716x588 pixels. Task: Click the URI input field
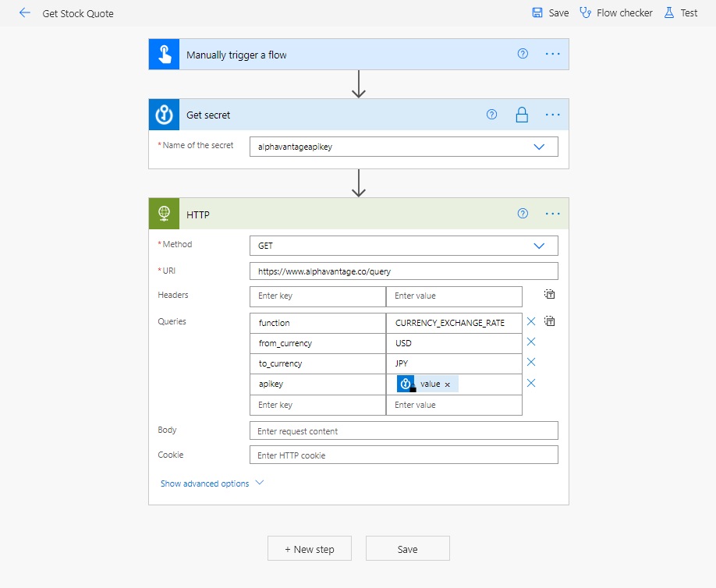(404, 271)
